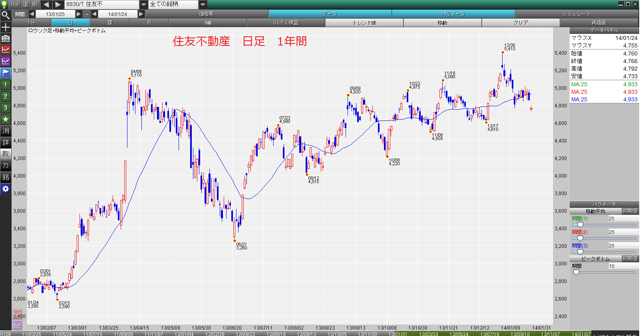This screenshot has width=644, height=336.
Task: Open the purple line chart icon
Action: click(x=6, y=61)
